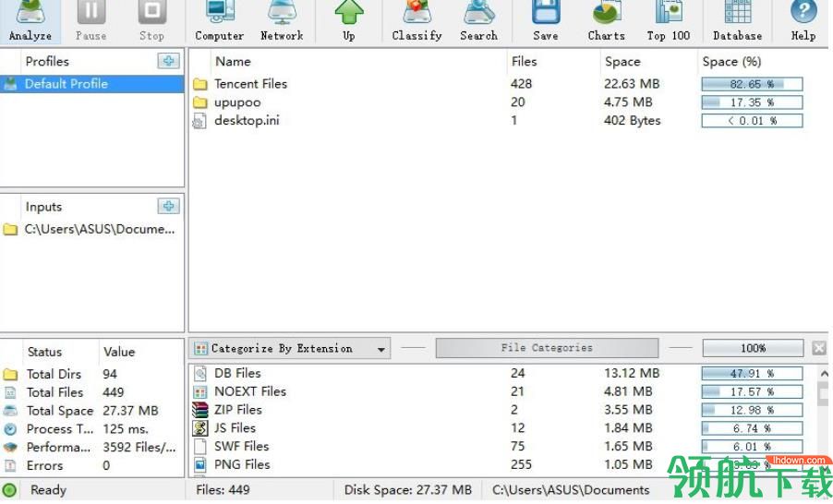Click the Status column header
Viewport: 833px width, 504px height.
pos(59,352)
